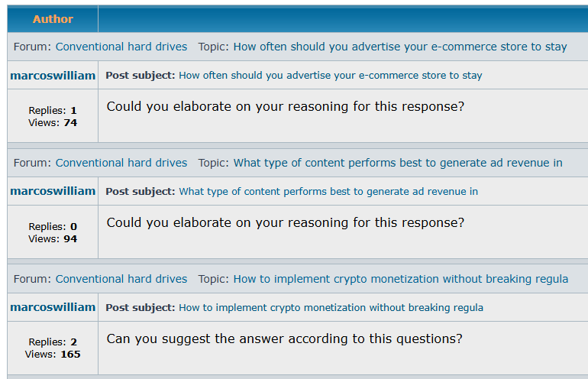
Task: Click the 'Replies: 2' count
Action: (x=53, y=342)
